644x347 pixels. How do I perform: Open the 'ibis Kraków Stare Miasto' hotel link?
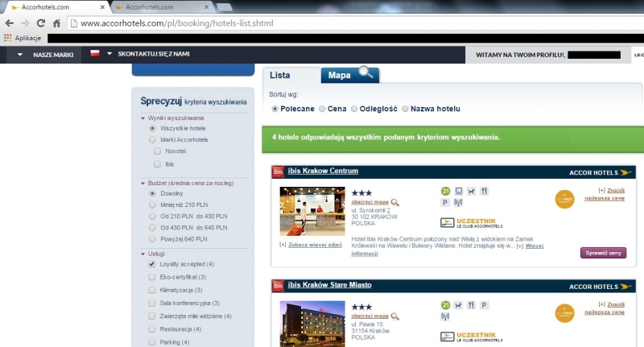329,285
